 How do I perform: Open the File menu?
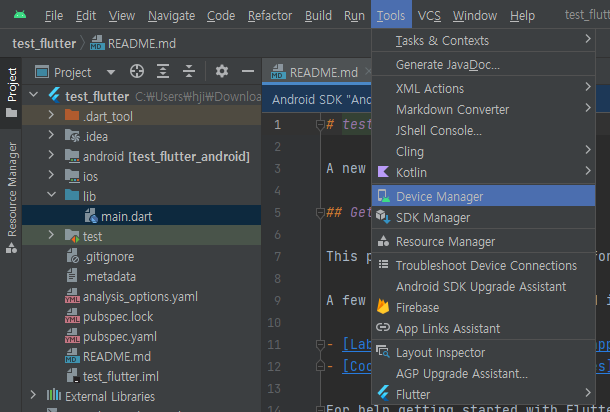54,16
